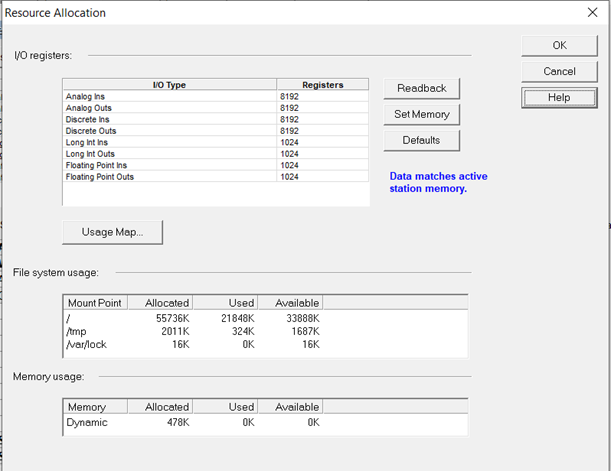
Task: Restore values with the Defaults button
Action: (422, 140)
